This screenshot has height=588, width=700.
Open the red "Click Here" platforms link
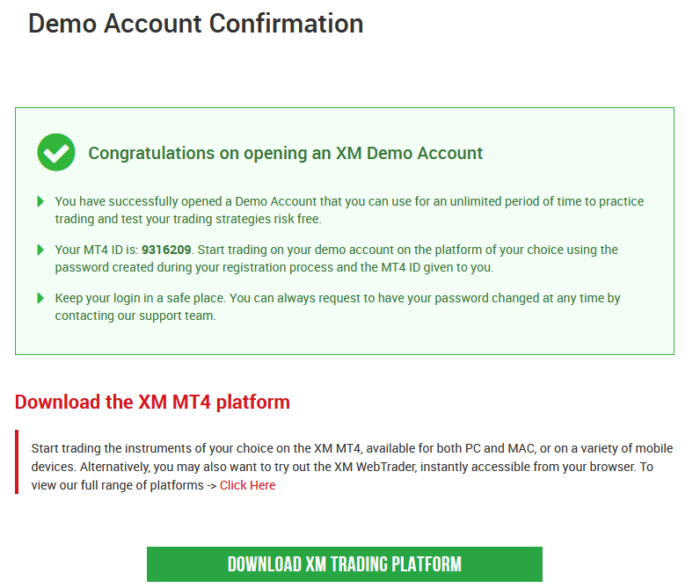(247, 485)
